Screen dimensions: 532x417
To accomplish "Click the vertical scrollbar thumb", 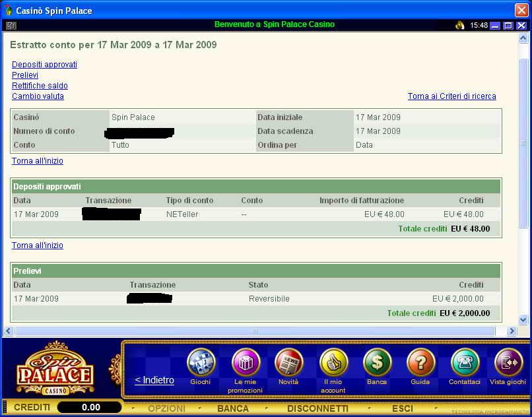I will tap(523, 143).
